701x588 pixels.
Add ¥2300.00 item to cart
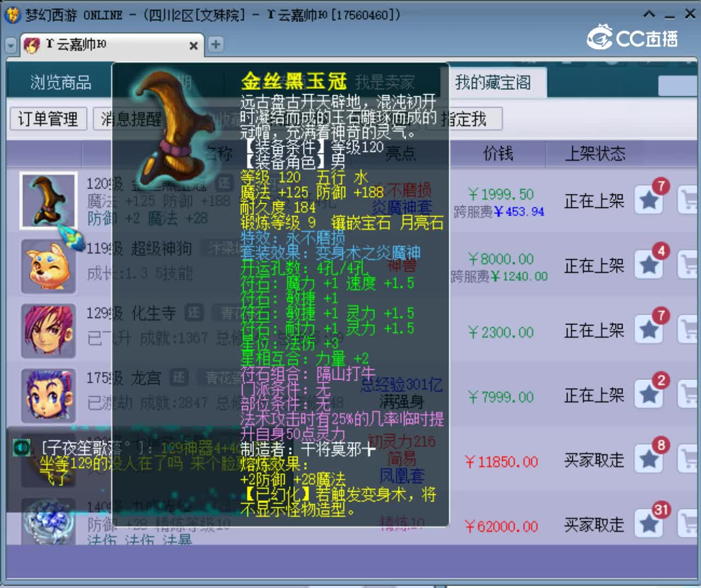pos(688,330)
